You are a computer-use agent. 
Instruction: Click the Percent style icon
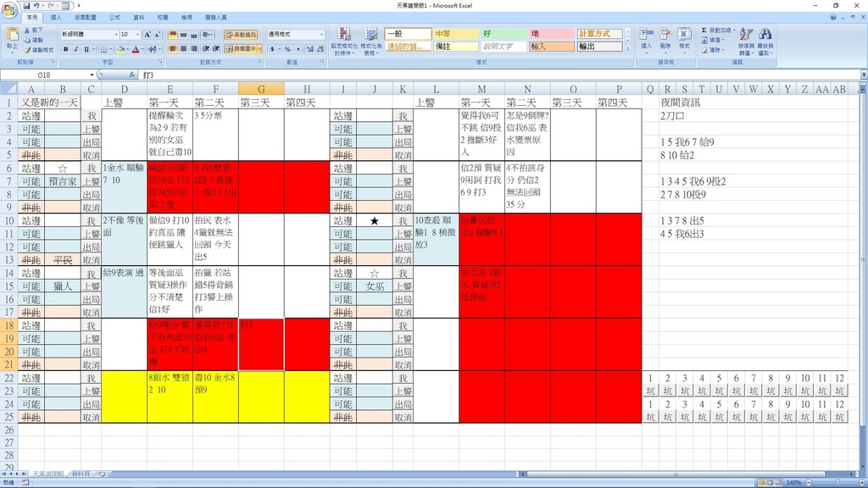(288, 49)
